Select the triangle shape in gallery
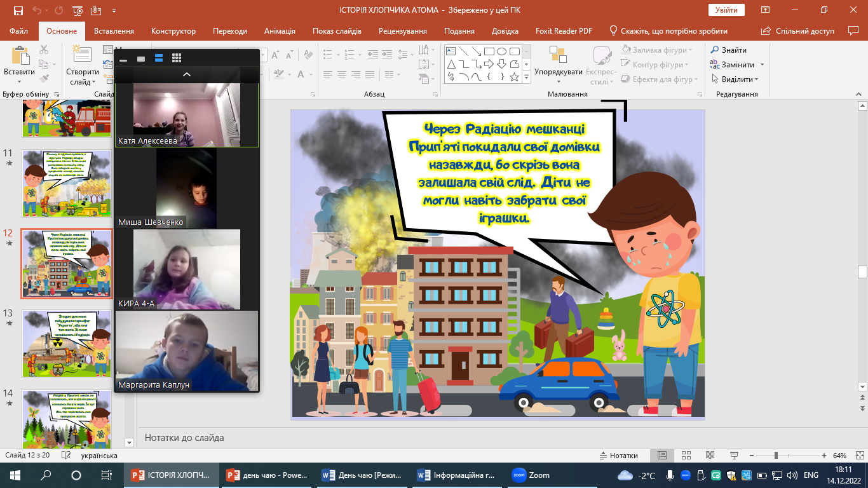This screenshot has height=488, width=868. (x=451, y=64)
